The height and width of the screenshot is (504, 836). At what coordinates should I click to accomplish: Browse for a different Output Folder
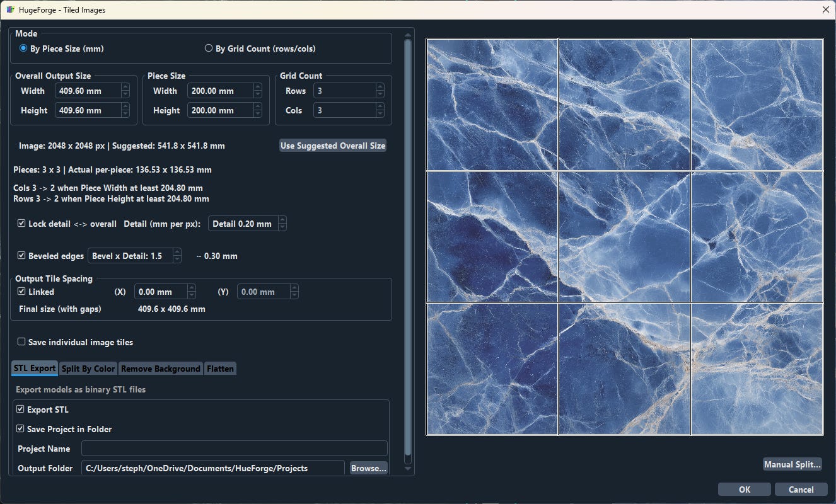pos(369,468)
